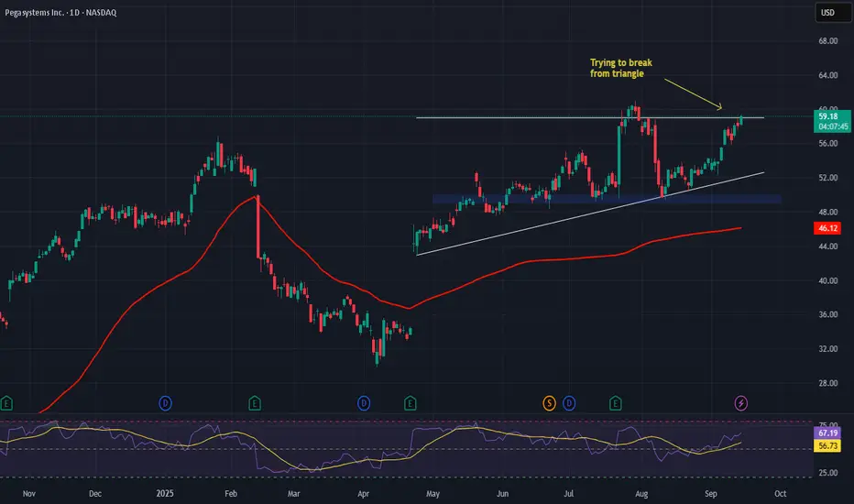Open the orange S split marker

coord(549,404)
